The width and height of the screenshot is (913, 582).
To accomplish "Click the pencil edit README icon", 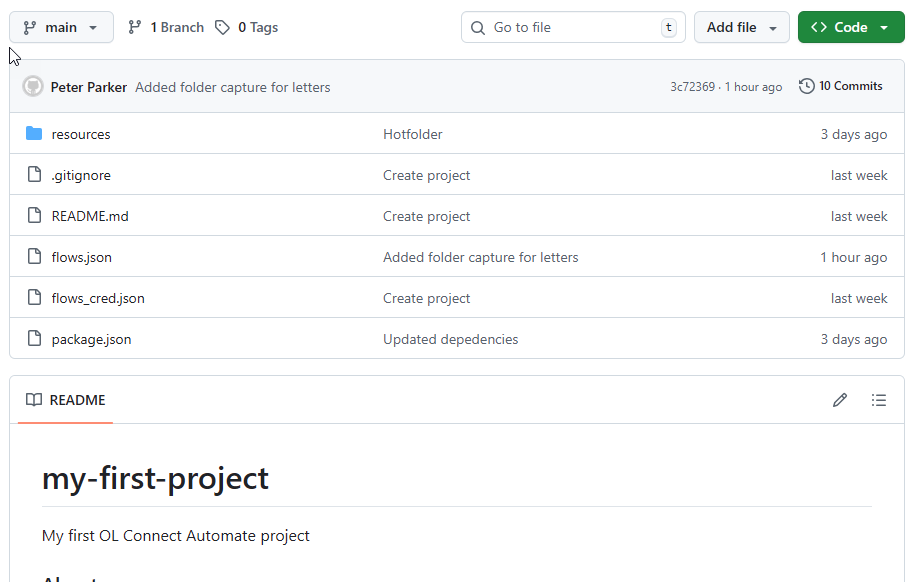I will tap(840, 400).
